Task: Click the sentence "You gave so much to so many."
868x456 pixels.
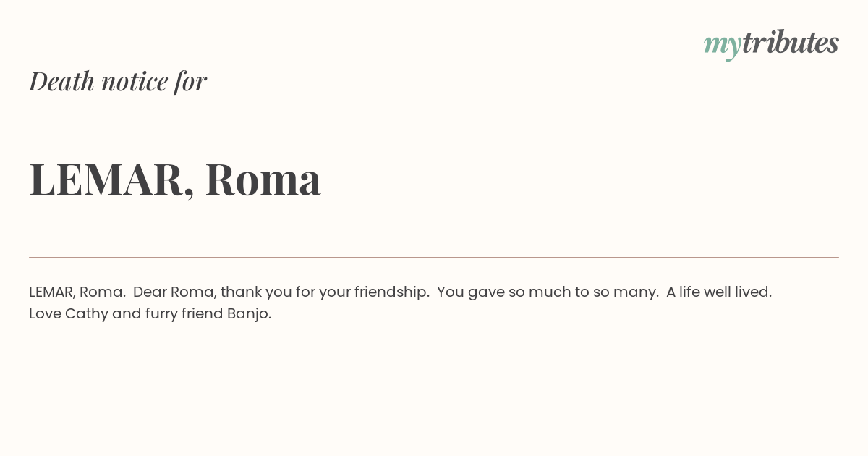Action: pyautogui.click(x=548, y=292)
